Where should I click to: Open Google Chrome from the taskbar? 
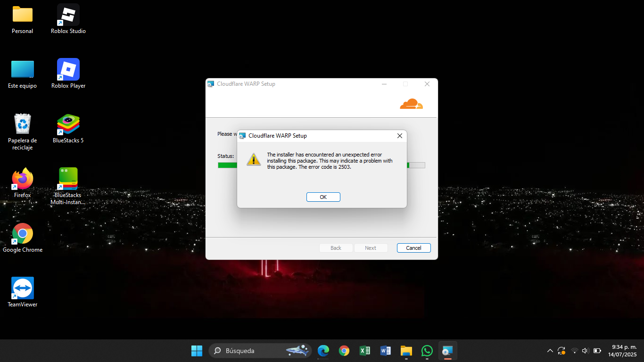click(344, 351)
